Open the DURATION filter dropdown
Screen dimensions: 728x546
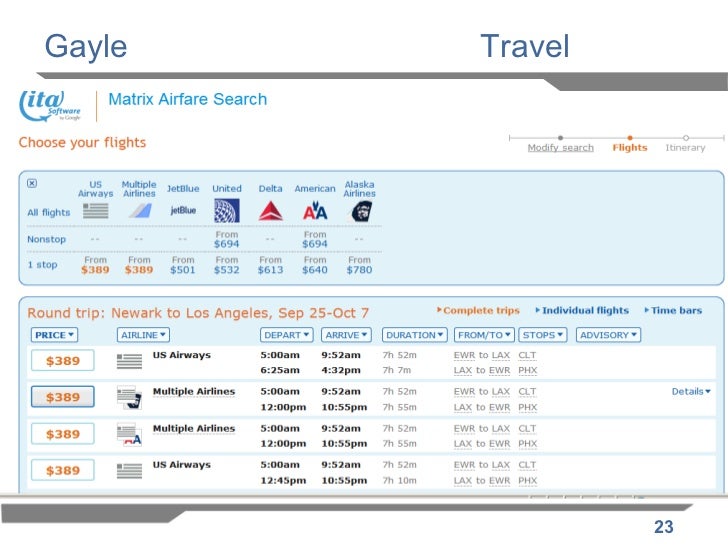(415, 335)
